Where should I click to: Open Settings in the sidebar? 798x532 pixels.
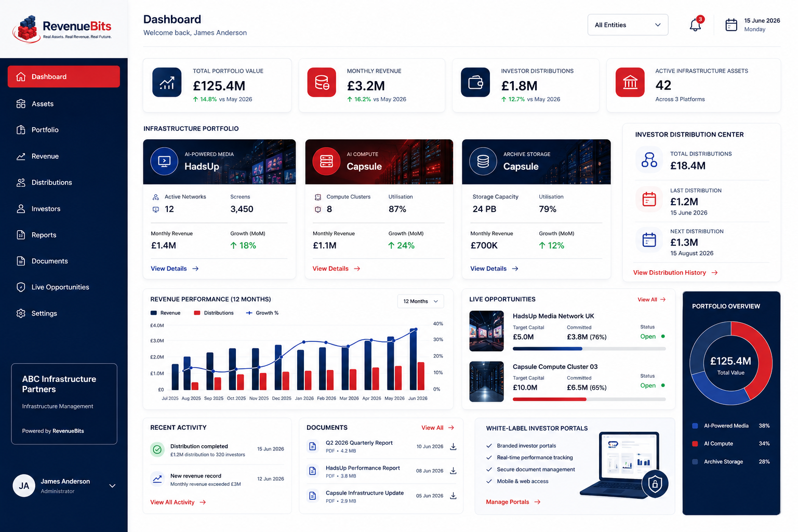click(64, 313)
